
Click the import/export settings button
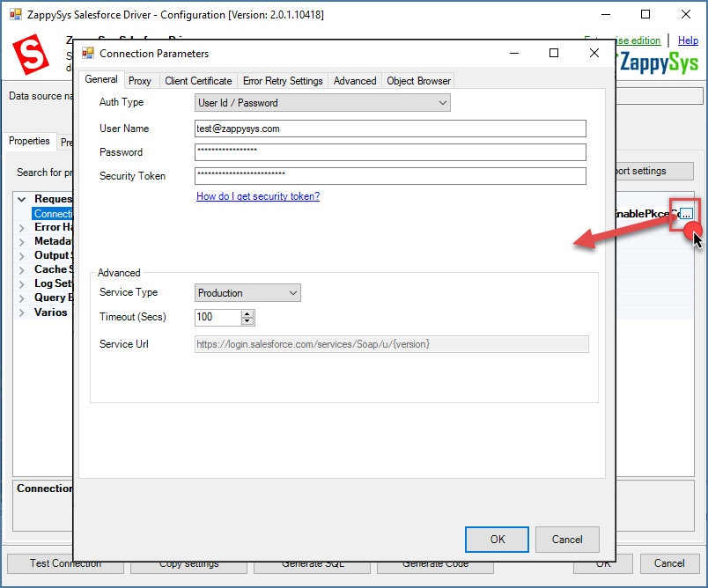655,171
